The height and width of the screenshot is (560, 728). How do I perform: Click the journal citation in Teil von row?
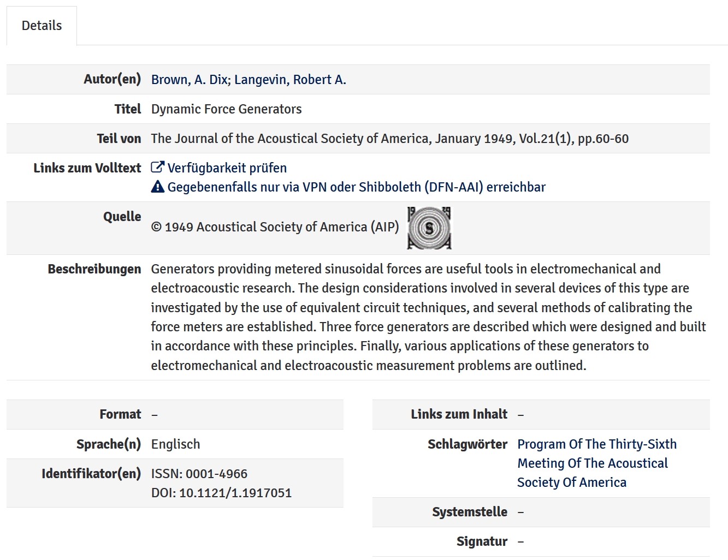click(389, 139)
